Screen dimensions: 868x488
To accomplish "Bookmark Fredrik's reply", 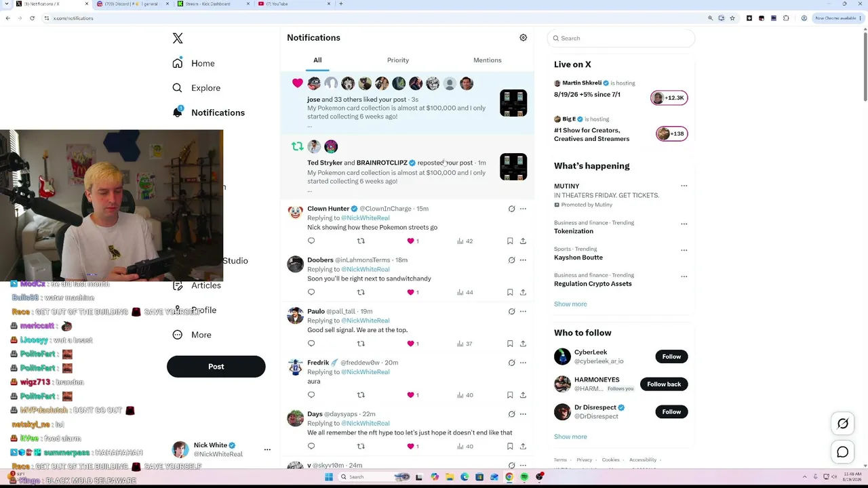I will [x=510, y=395].
